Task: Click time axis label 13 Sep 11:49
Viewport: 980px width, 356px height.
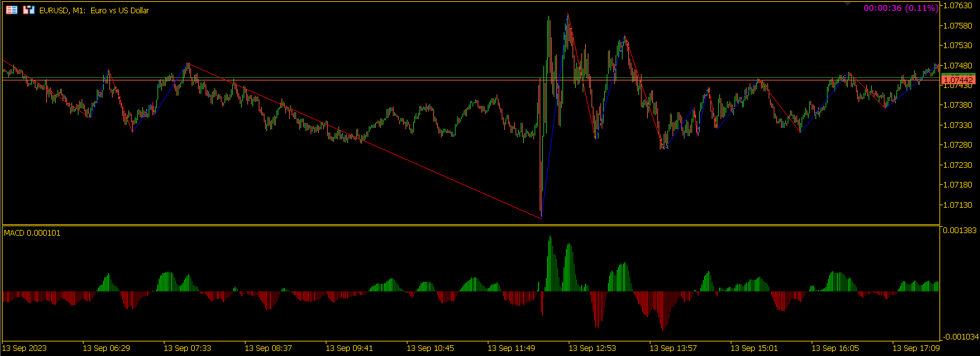Action: point(511,348)
